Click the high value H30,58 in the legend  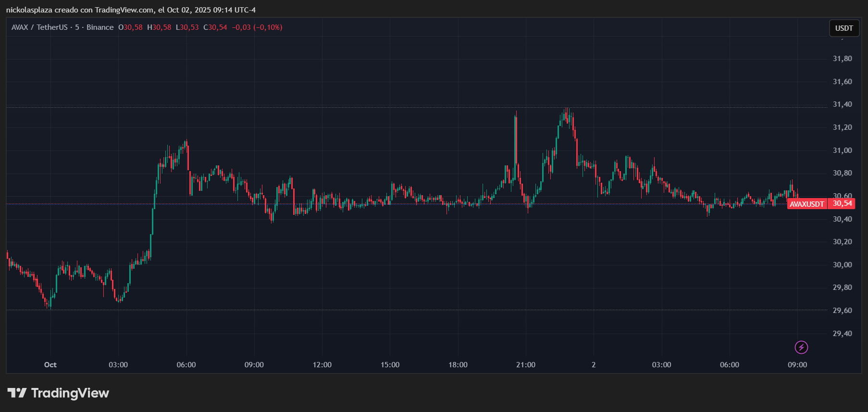tap(159, 27)
